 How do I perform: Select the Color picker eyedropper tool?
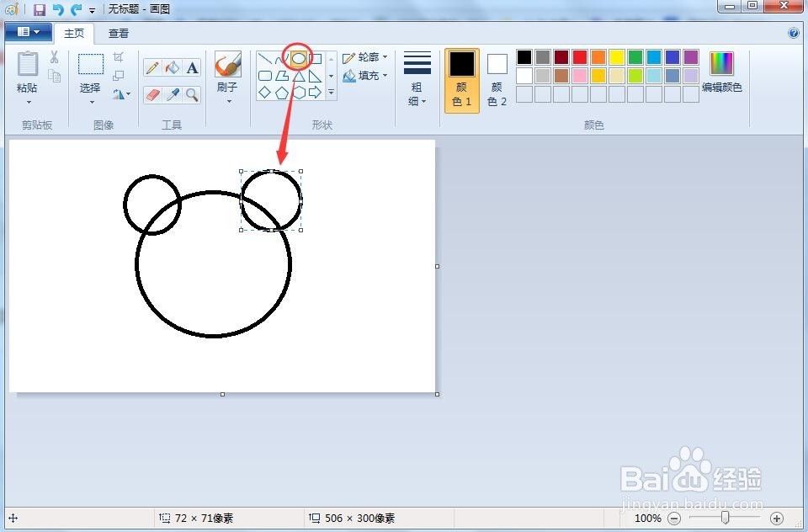coord(172,94)
